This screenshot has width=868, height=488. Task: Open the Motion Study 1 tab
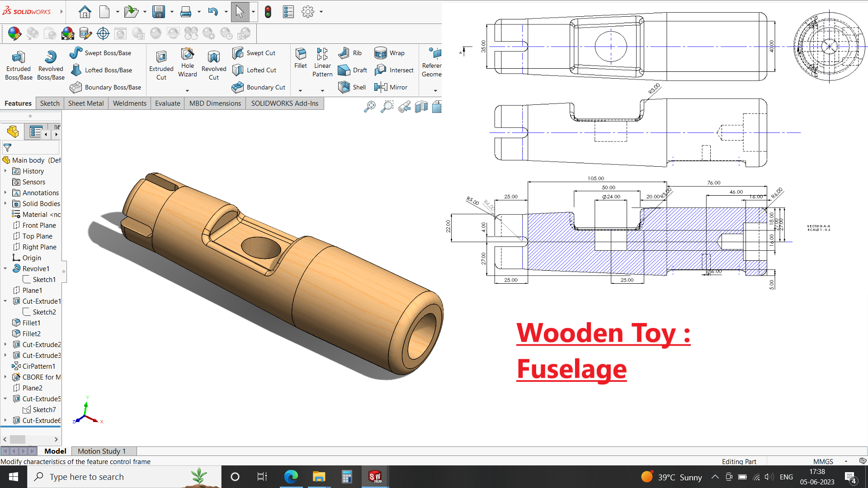[101, 451]
